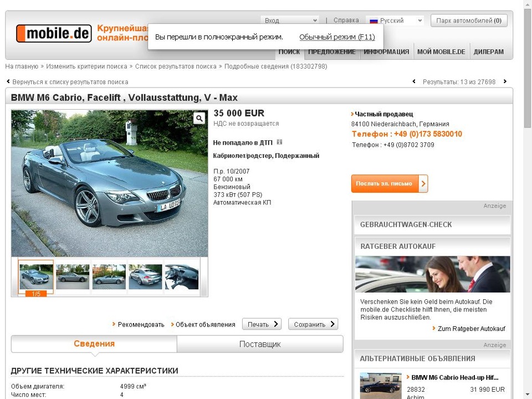Select first thumbnail marked 1/5

(x=36, y=277)
